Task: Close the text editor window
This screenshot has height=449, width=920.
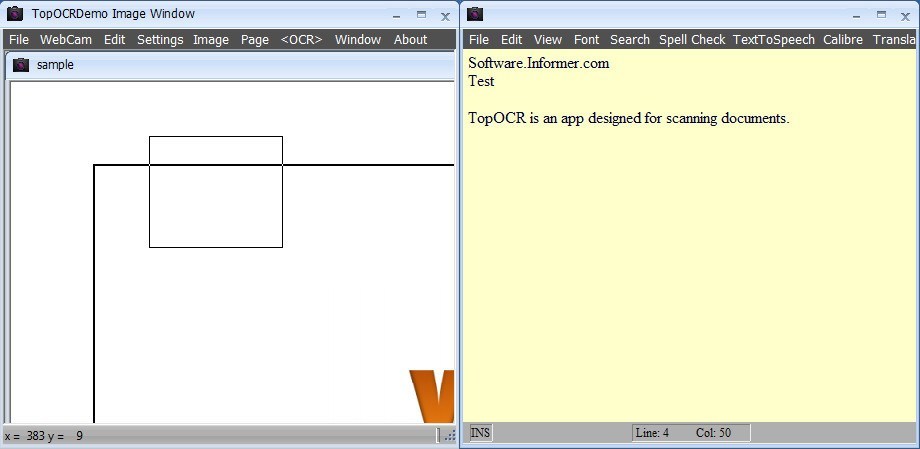Action: pyautogui.click(x=905, y=16)
